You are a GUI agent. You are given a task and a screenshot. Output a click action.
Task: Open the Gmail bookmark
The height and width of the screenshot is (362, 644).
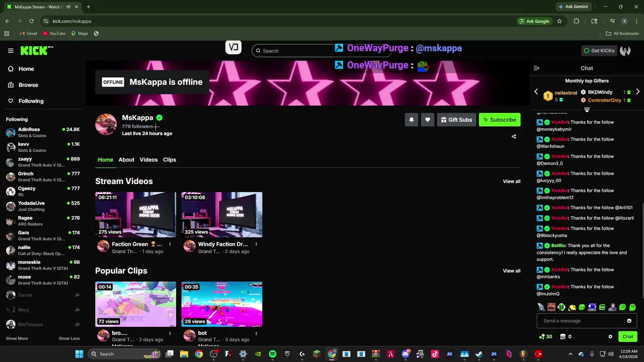tap(28, 34)
